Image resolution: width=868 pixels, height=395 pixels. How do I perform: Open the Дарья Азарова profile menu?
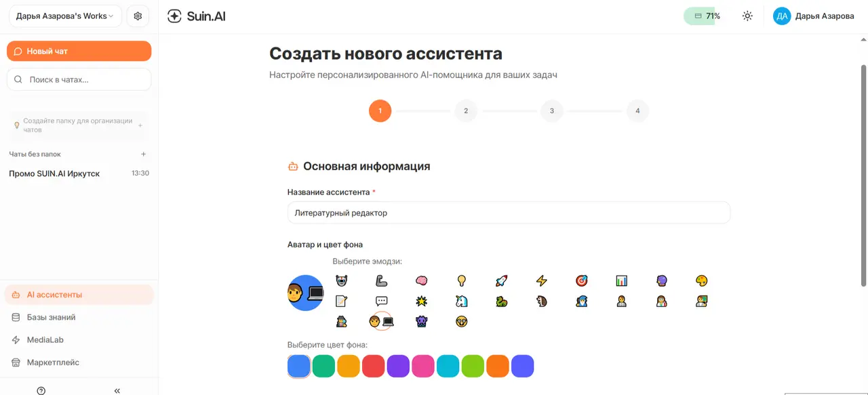tap(814, 16)
